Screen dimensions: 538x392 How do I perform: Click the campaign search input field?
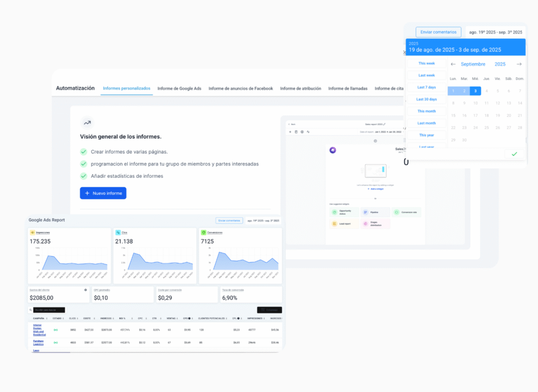coord(49,310)
